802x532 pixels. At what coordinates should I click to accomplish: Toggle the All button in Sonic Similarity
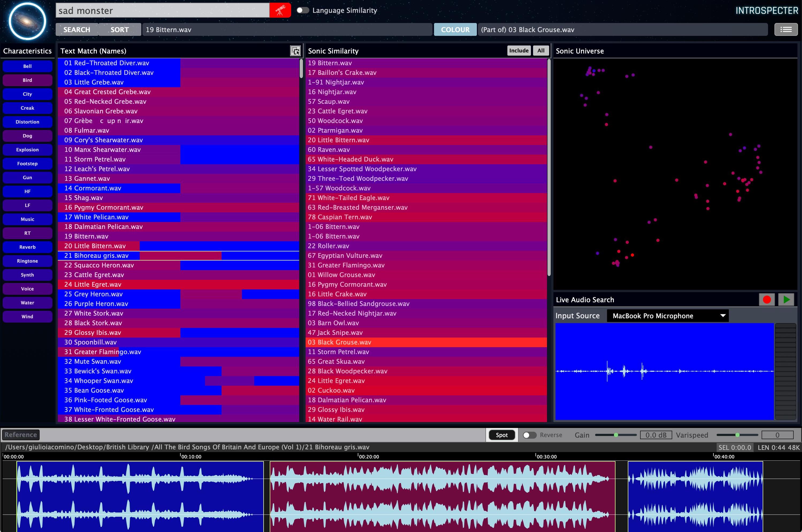click(541, 51)
